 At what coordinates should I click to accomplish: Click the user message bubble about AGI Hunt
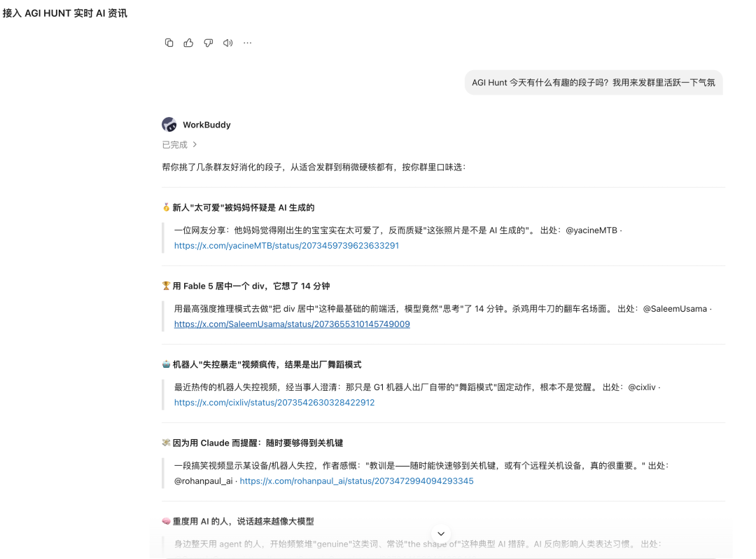pos(594,83)
